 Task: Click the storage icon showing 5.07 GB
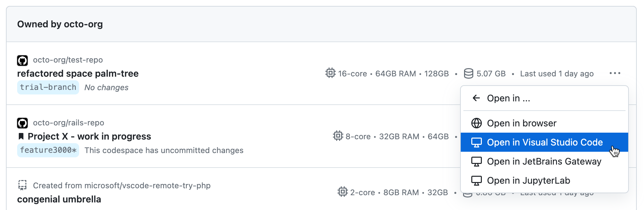(x=469, y=73)
